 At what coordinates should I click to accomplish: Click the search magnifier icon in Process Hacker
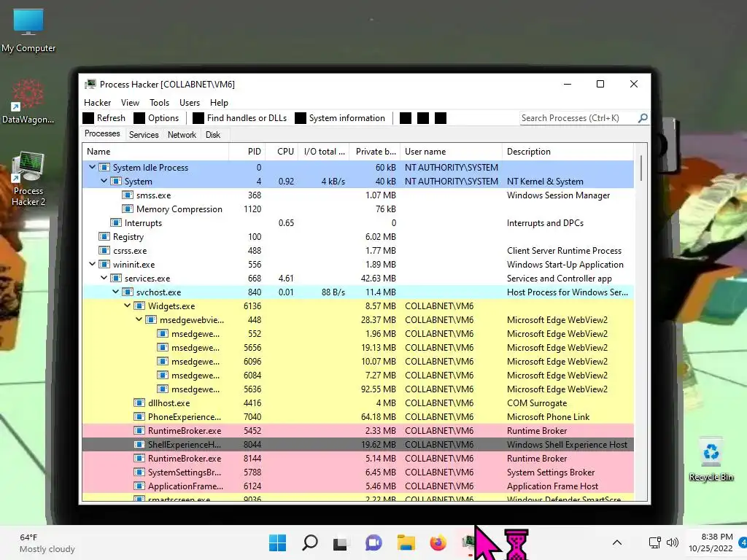coord(643,117)
